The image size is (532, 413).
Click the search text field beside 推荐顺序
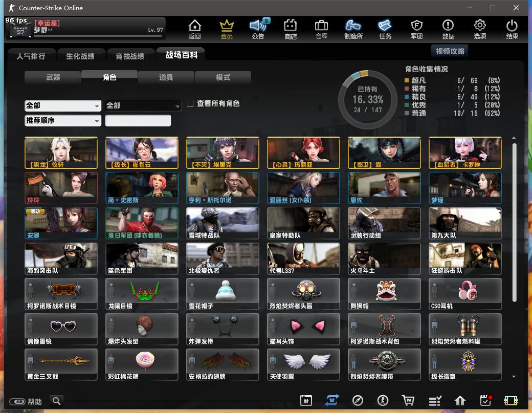click(x=138, y=120)
